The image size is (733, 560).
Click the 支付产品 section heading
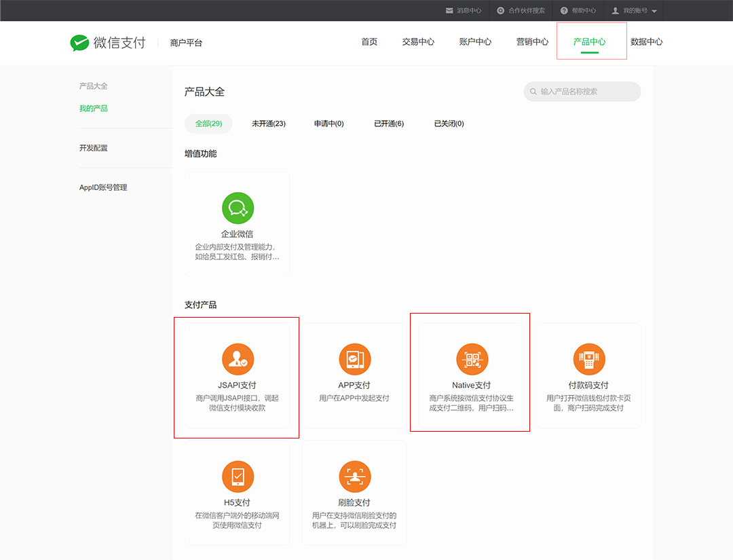pos(200,305)
